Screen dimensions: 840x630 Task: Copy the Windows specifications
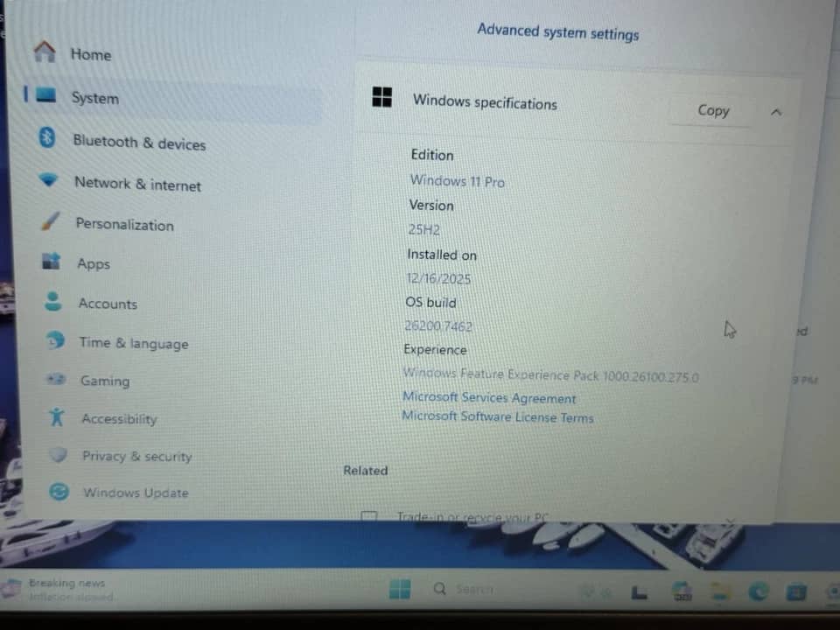click(712, 110)
